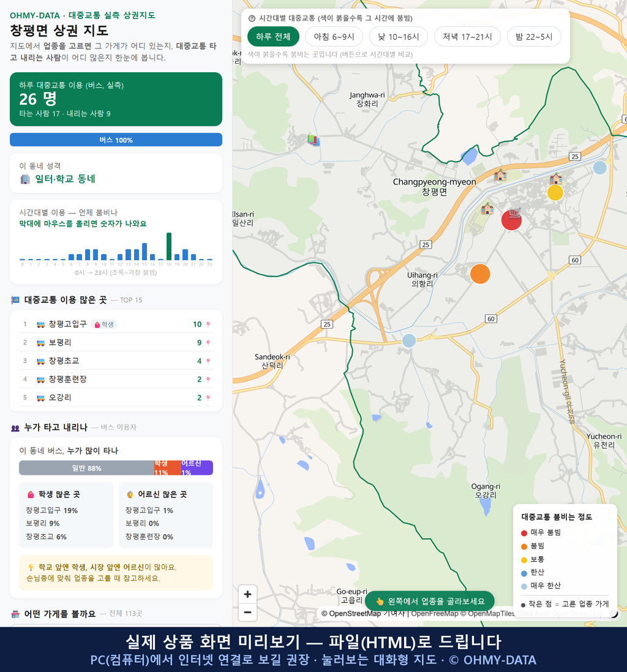This screenshot has width=627, height=672.
Task: Click the elder icon beside 어르신 많은 곳
Action: tap(130, 495)
